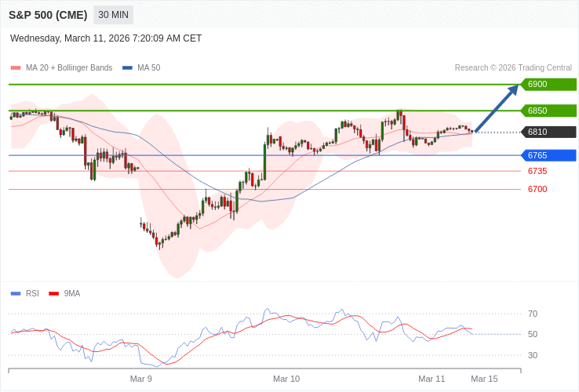Image resolution: width=579 pixels, height=392 pixels.
Task: Click the 9MA red legend swatch
Action: [53, 294]
